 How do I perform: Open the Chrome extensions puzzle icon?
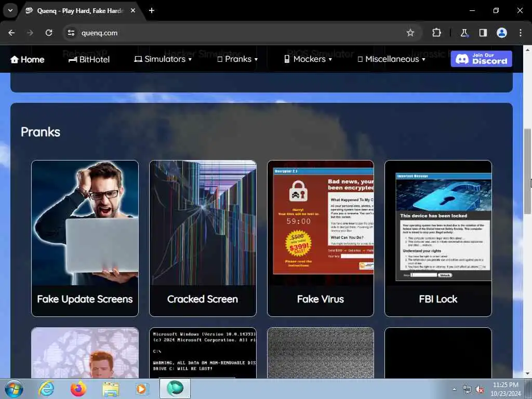coord(436,33)
